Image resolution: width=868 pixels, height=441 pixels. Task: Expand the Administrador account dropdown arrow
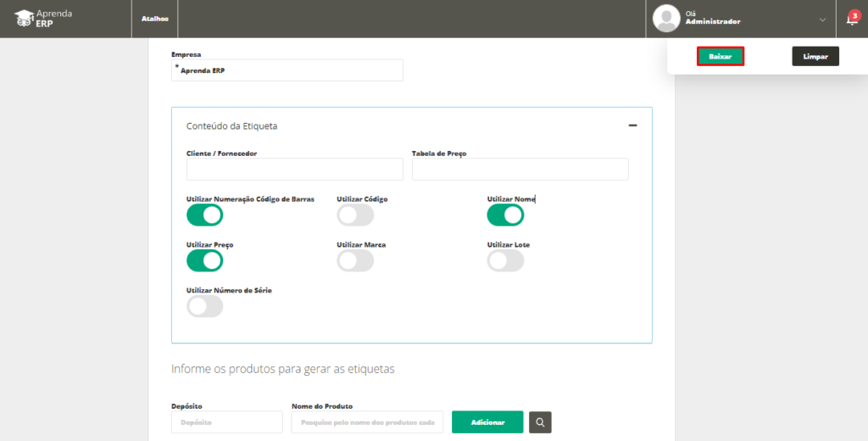coord(822,20)
